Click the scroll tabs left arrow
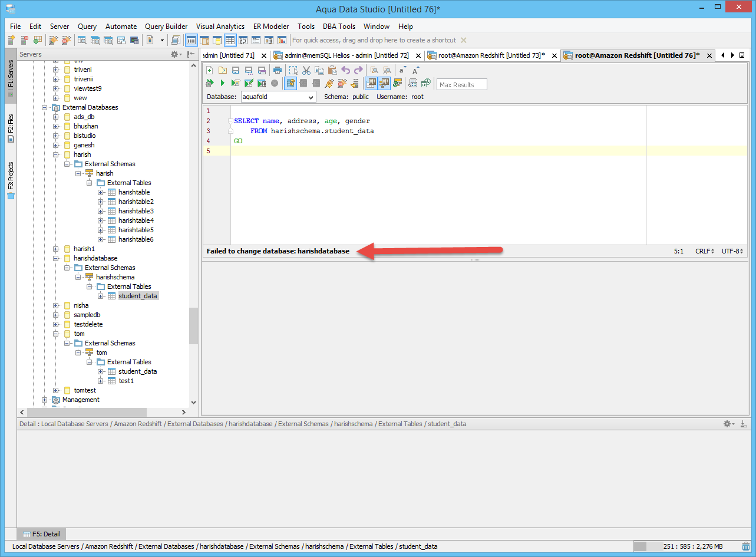 (x=723, y=55)
